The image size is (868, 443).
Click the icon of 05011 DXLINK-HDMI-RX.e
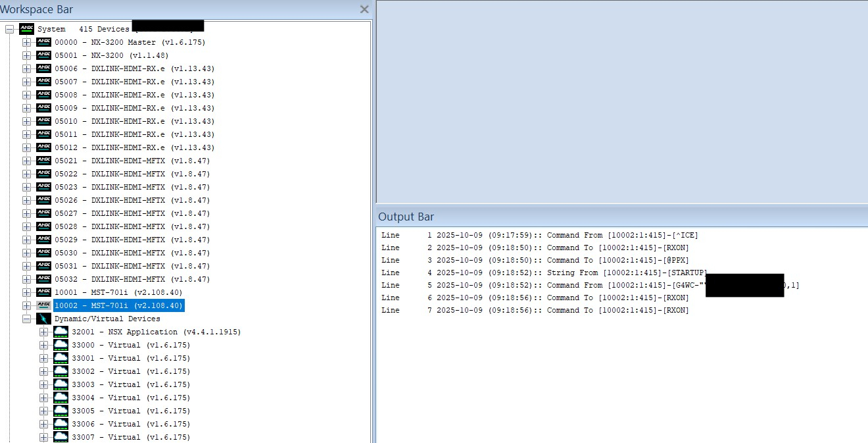click(x=43, y=134)
